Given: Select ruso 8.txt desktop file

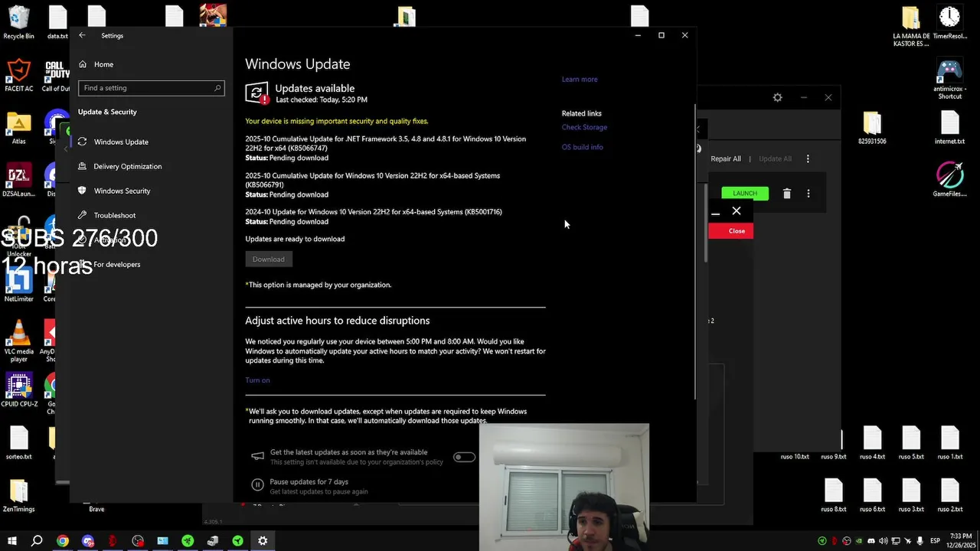Looking at the screenshot, I should point(834,496).
